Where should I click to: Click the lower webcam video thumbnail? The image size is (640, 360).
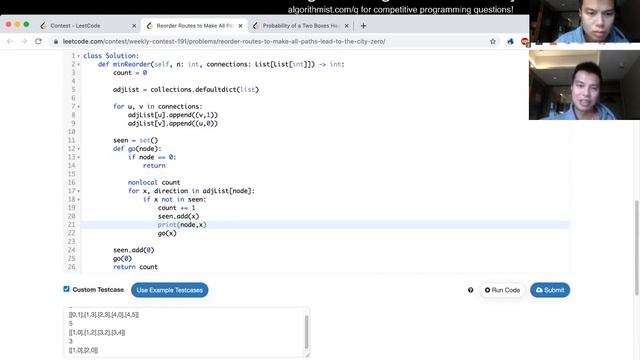(584, 85)
